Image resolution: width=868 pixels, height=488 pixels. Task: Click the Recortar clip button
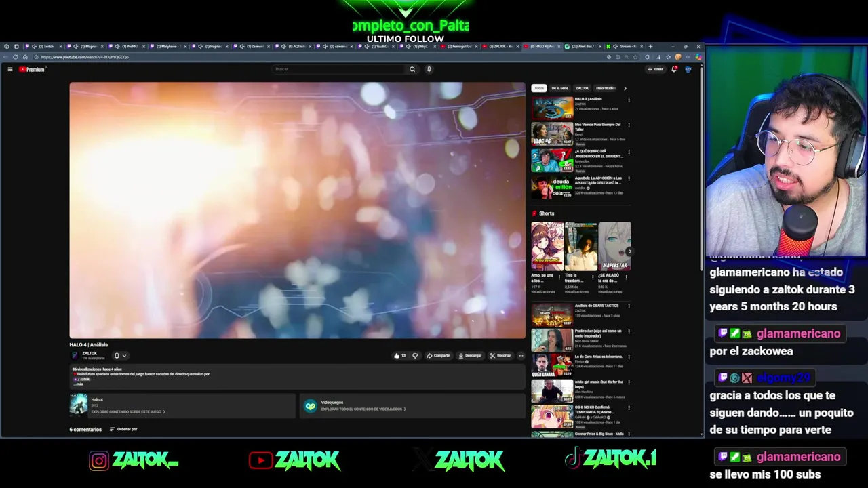point(500,355)
